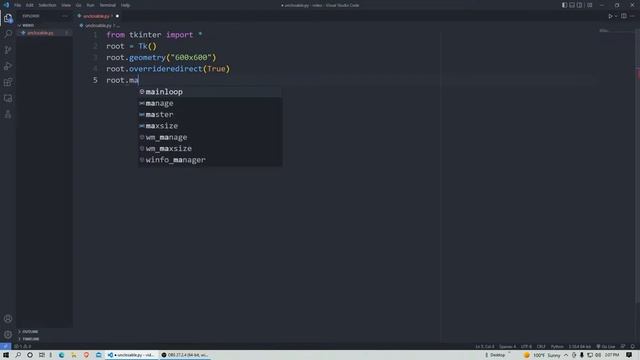
Task: Open Explorer panel More Actions ellipsis
Action: click(65, 16)
